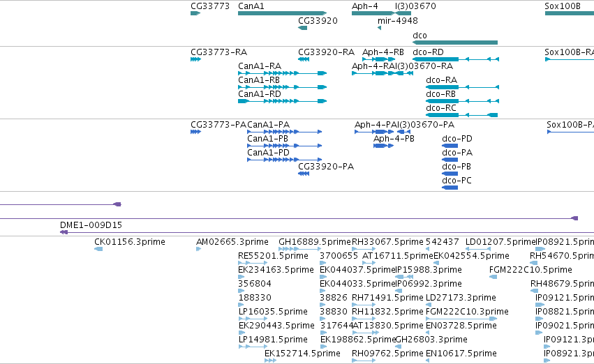Click the 356804 feature label

(x=255, y=283)
